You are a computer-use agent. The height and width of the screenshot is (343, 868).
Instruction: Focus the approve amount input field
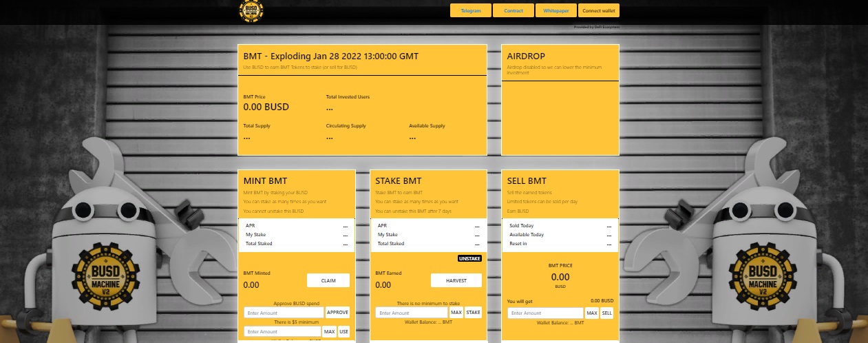[x=284, y=312]
